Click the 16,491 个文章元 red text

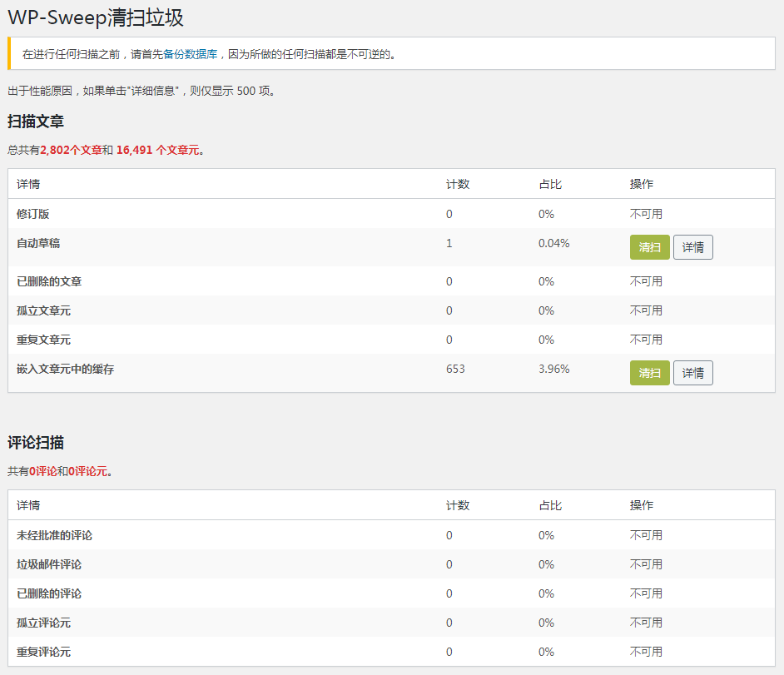157,150
